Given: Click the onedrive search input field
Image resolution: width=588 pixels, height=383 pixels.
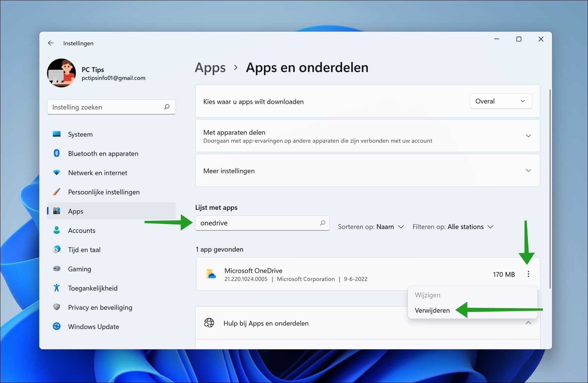Looking at the screenshot, I should 256,223.
